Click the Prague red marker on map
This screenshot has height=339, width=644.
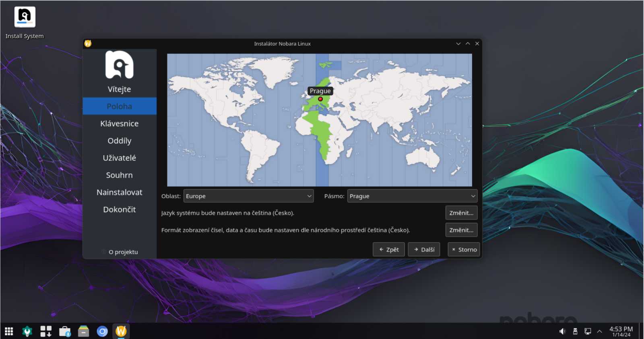[x=320, y=99]
